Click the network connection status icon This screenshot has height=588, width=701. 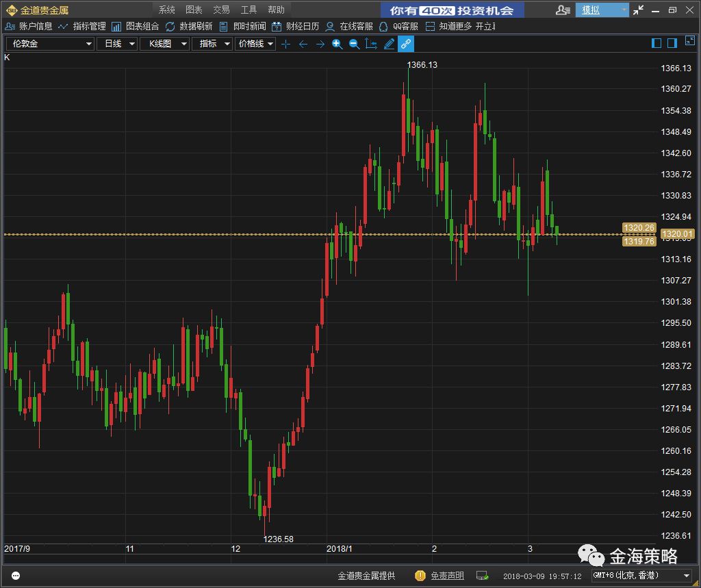pyautogui.click(x=482, y=576)
